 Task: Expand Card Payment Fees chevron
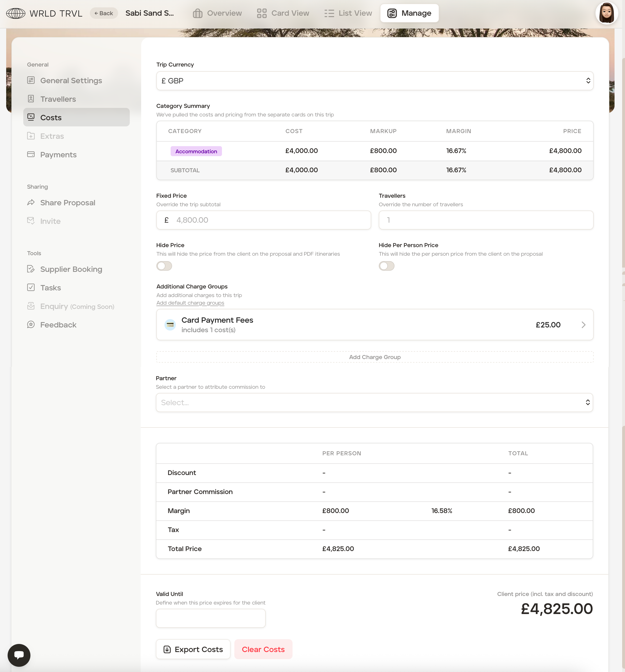[x=583, y=325]
